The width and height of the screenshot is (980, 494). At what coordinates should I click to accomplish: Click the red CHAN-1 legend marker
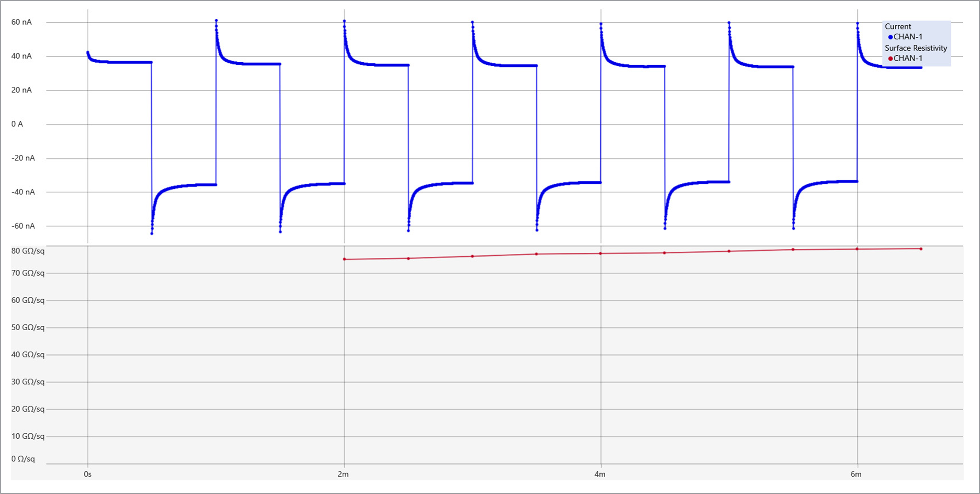pos(890,59)
